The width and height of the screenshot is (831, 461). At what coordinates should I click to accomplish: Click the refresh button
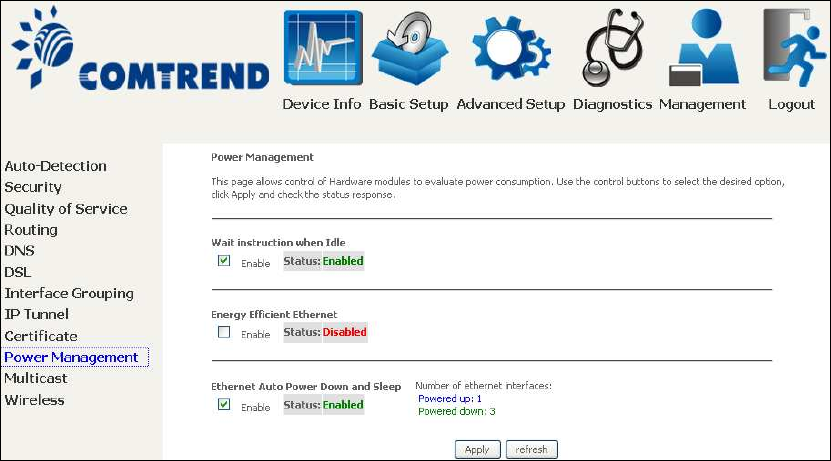532,449
